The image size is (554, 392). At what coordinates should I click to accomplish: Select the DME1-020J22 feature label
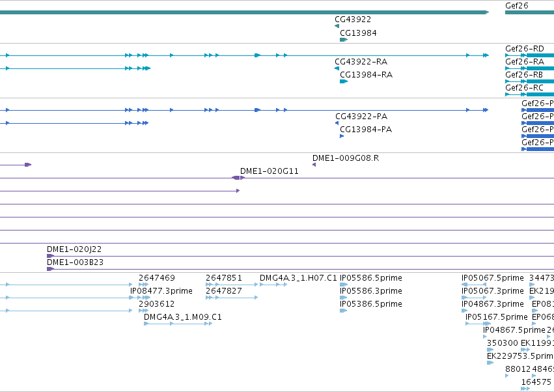point(74,249)
